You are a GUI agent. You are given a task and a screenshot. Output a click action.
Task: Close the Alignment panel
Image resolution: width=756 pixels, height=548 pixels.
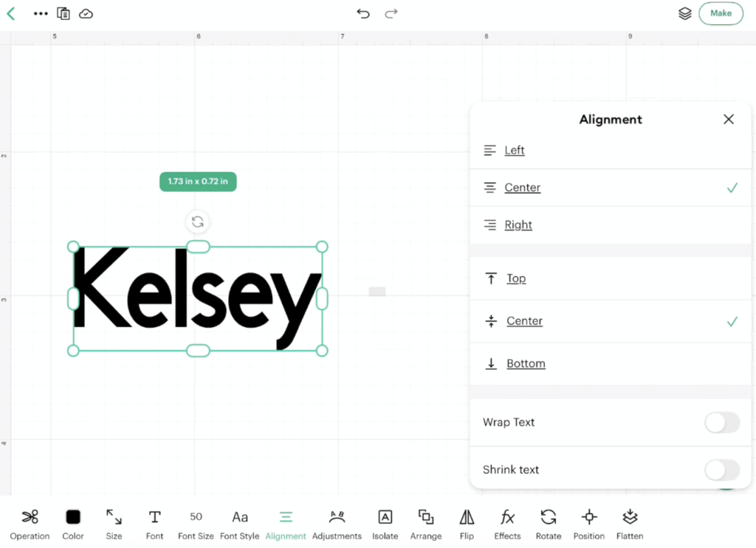[729, 119]
